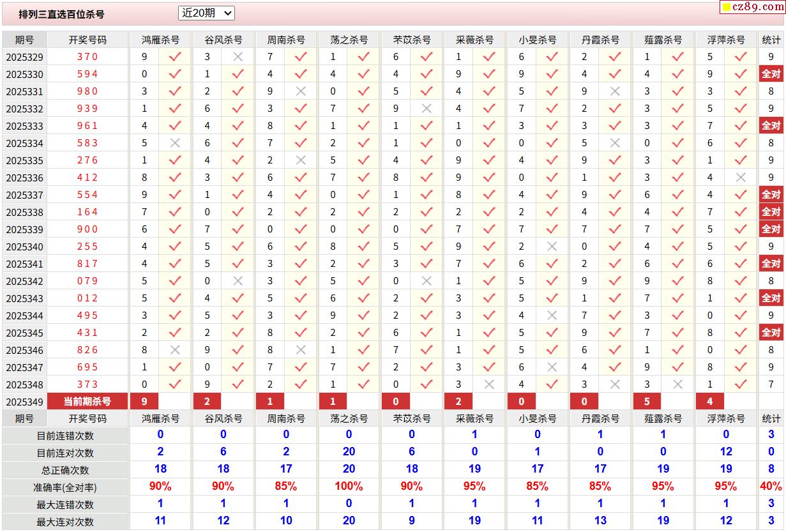Click the top 统计 column header
The height and width of the screenshot is (532, 786).
[x=771, y=40]
